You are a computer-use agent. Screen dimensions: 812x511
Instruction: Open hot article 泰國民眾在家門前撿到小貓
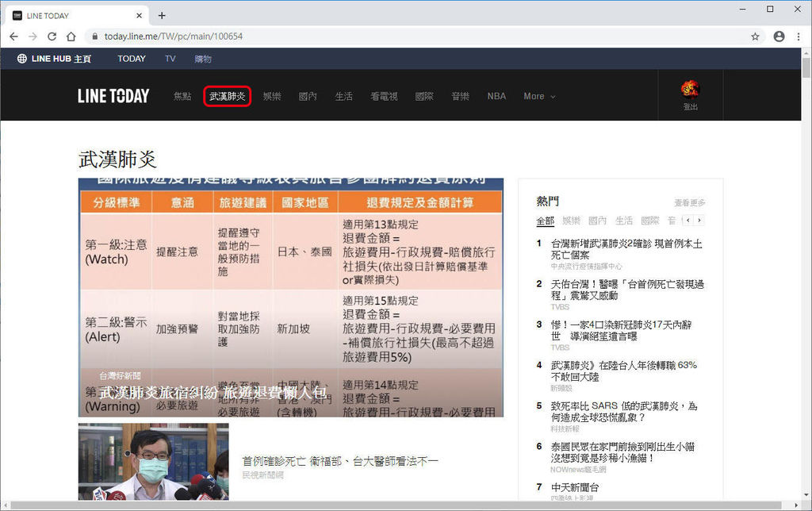(x=622, y=452)
